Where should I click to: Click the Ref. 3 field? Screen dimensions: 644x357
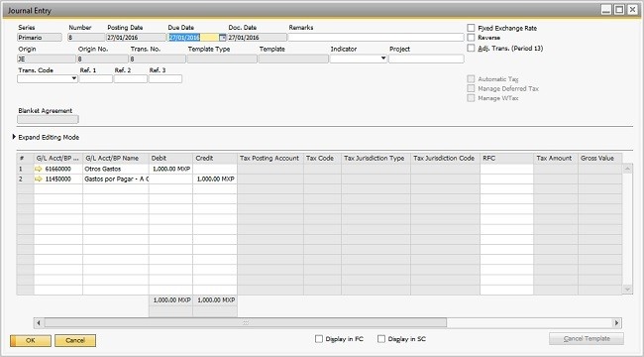(x=165, y=78)
